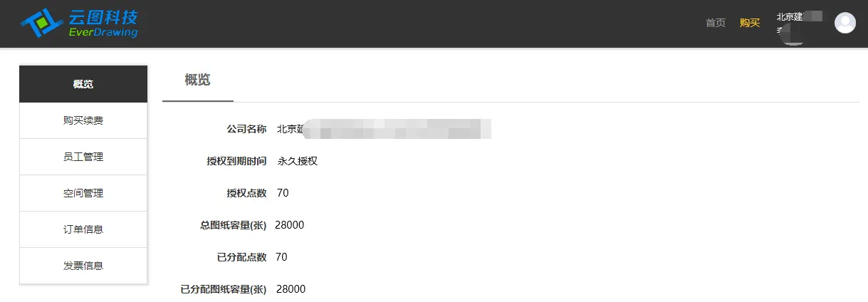This screenshot has height=302, width=868.
Task: Open 发票信息 sidebar entry
Action: [x=83, y=266]
